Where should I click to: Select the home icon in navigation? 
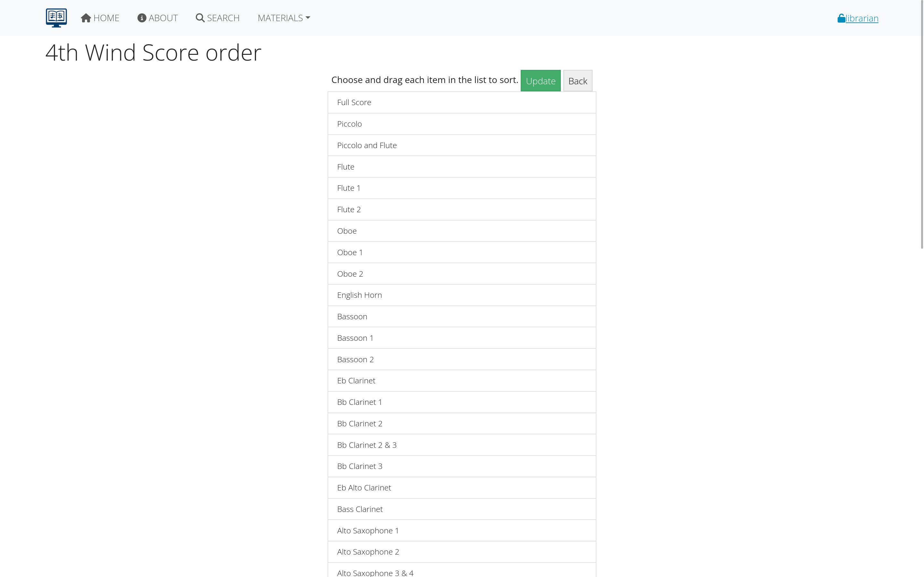point(86,17)
